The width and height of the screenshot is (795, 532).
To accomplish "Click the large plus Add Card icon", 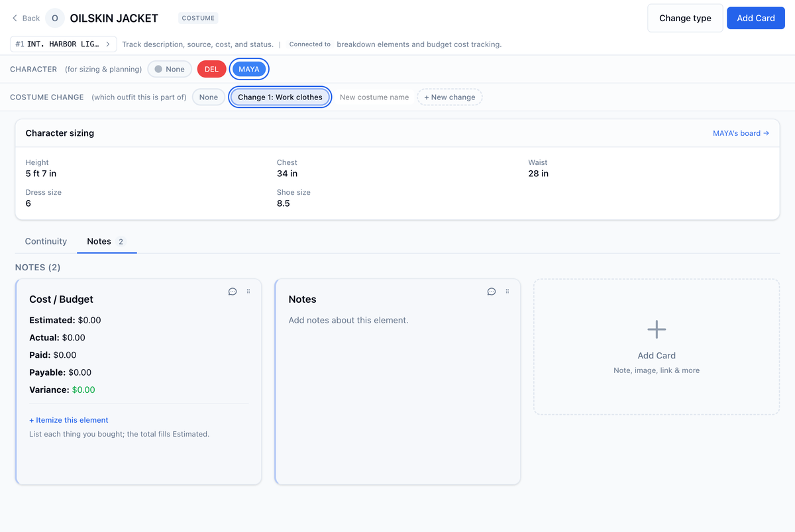I will click(657, 329).
